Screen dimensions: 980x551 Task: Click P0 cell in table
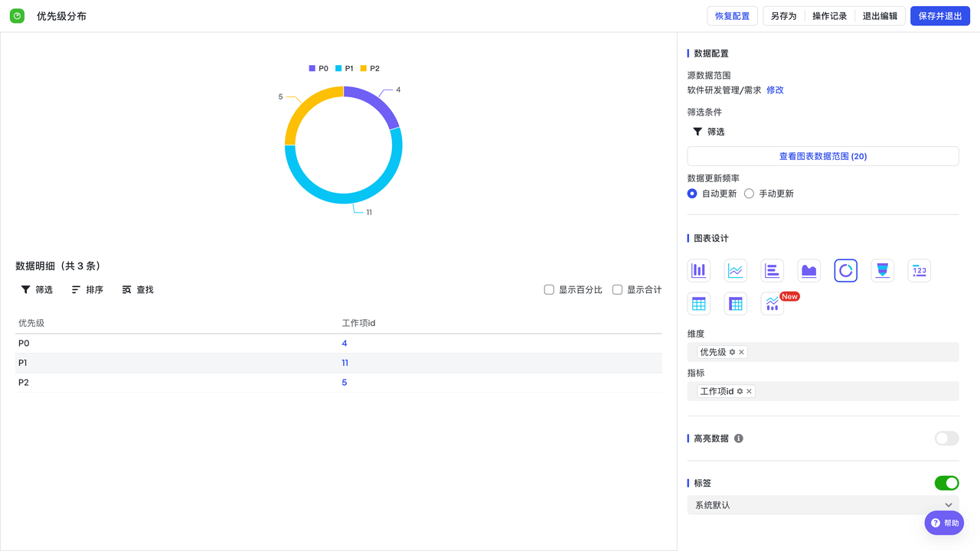24,344
